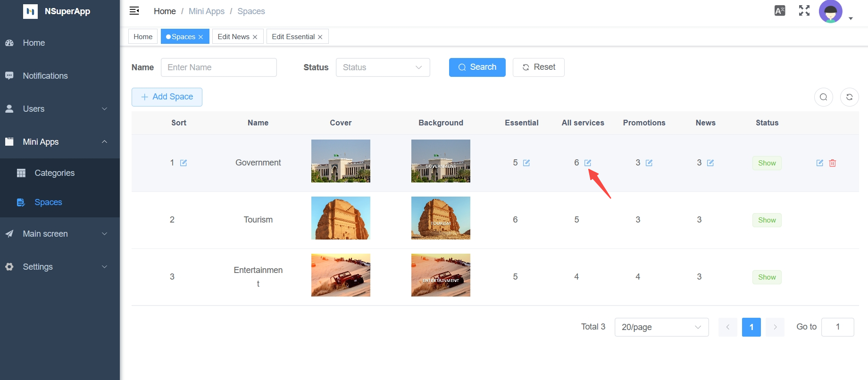868x380 pixels.
Task: Edit Government Promotions icon
Action: tap(649, 163)
